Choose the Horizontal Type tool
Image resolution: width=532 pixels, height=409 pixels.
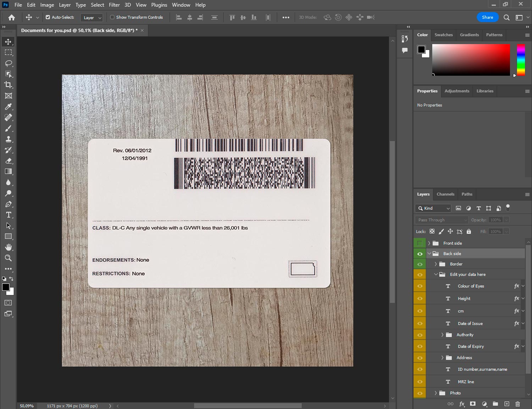pyautogui.click(x=9, y=215)
